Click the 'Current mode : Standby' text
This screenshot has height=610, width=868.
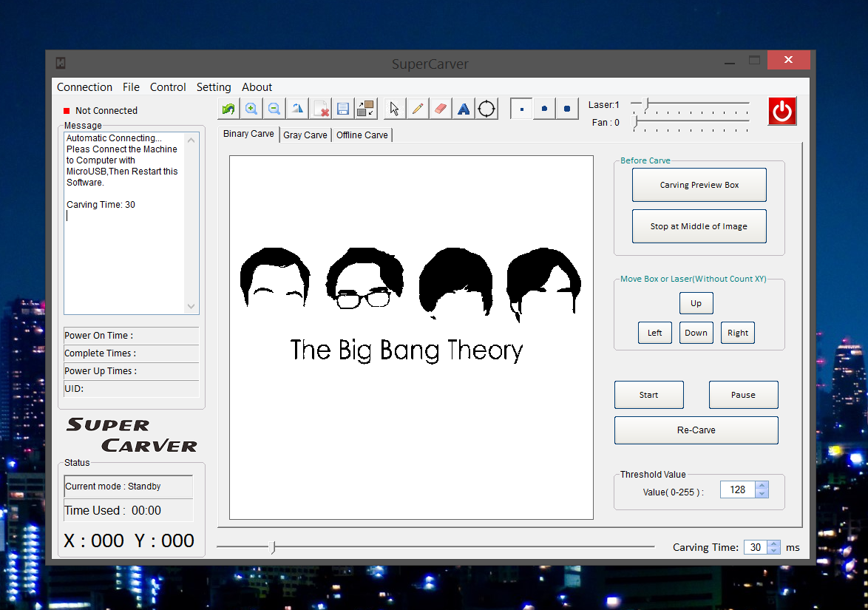113,486
